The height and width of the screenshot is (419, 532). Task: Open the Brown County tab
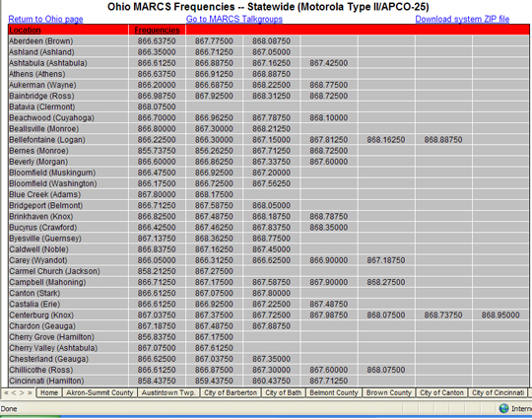pyautogui.click(x=389, y=392)
